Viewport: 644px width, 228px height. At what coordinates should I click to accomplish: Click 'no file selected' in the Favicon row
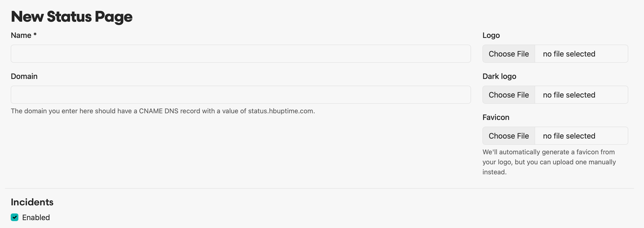click(569, 136)
